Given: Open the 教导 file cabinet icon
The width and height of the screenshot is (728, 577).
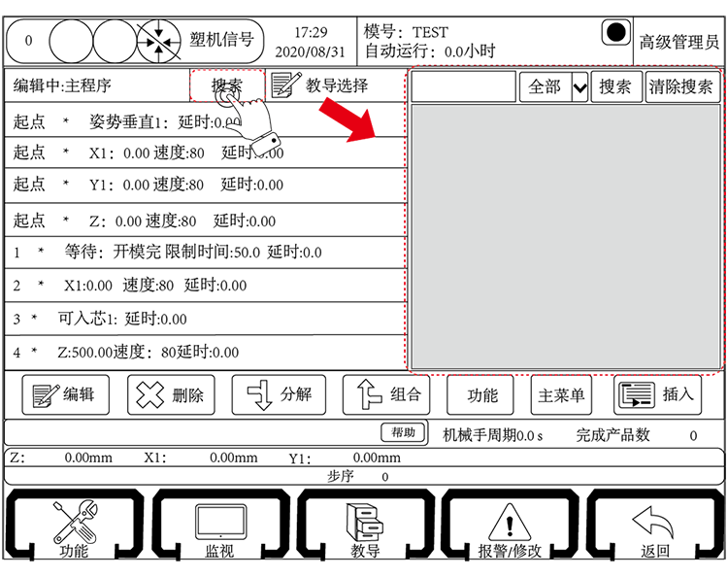Looking at the screenshot, I should (364, 523).
